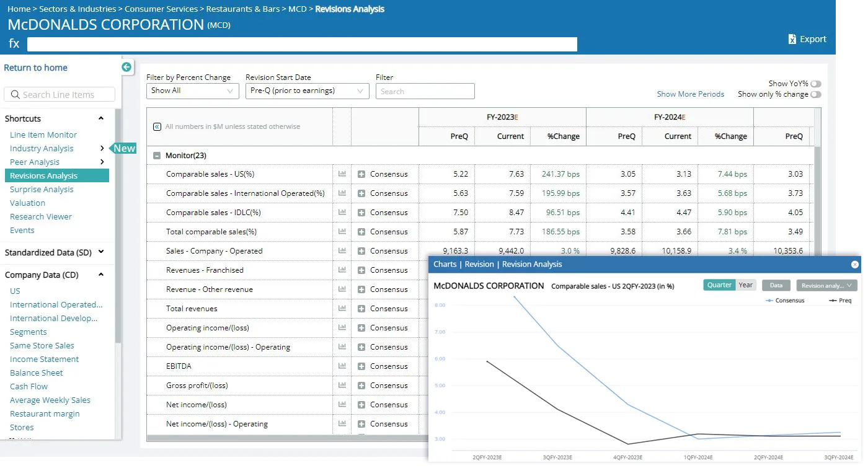Open Balance Sheet company data
This screenshot has width=868, height=468.
(x=37, y=373)
